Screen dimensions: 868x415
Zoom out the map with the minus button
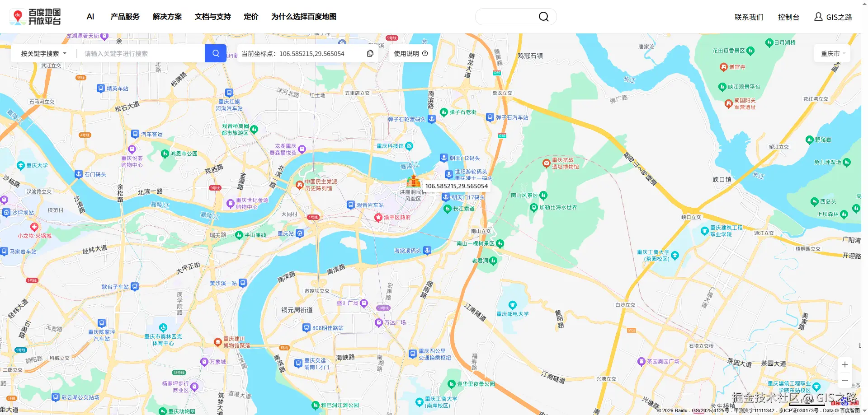[x=845, y=381]
